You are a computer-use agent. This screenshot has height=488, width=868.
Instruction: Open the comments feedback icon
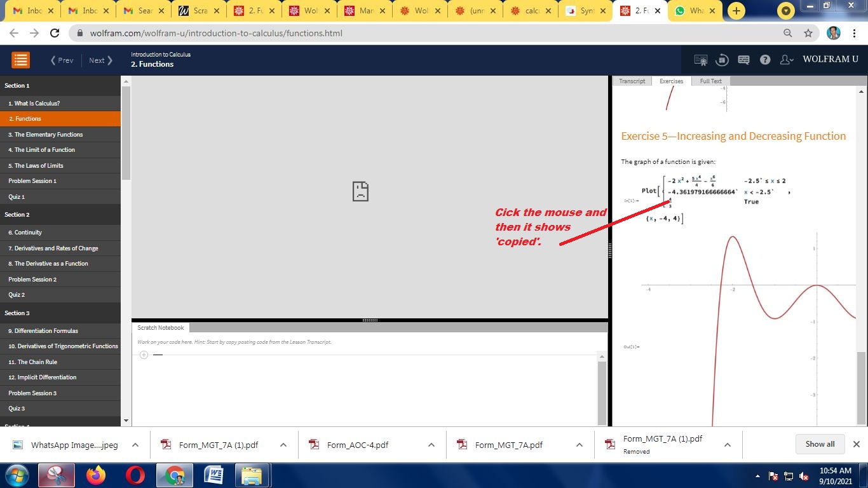(744, 60)
